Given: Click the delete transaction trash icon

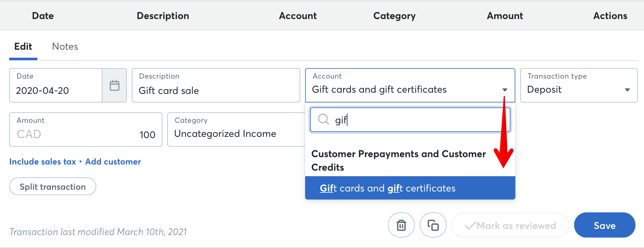Looking at the screenshot, I should 401,225.
